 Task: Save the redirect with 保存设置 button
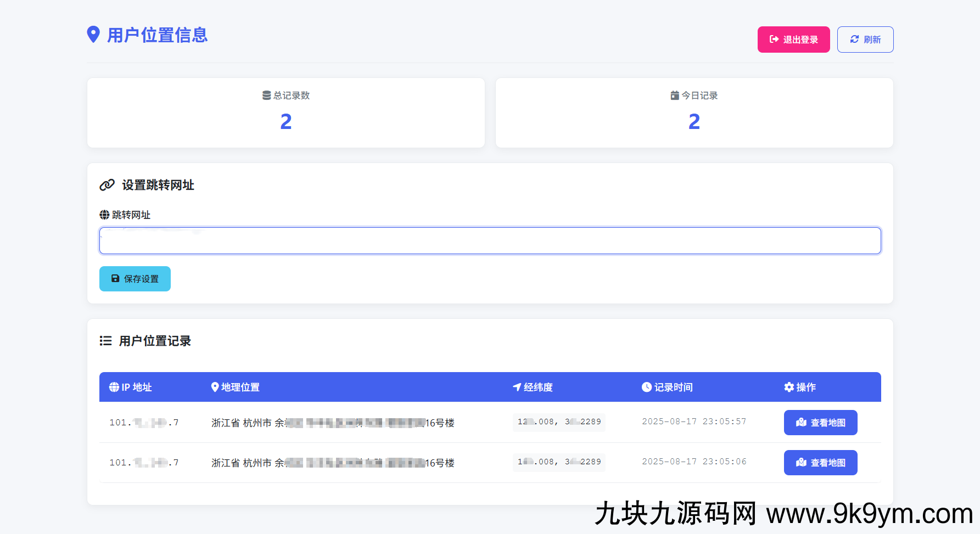[x=135, y=279]
